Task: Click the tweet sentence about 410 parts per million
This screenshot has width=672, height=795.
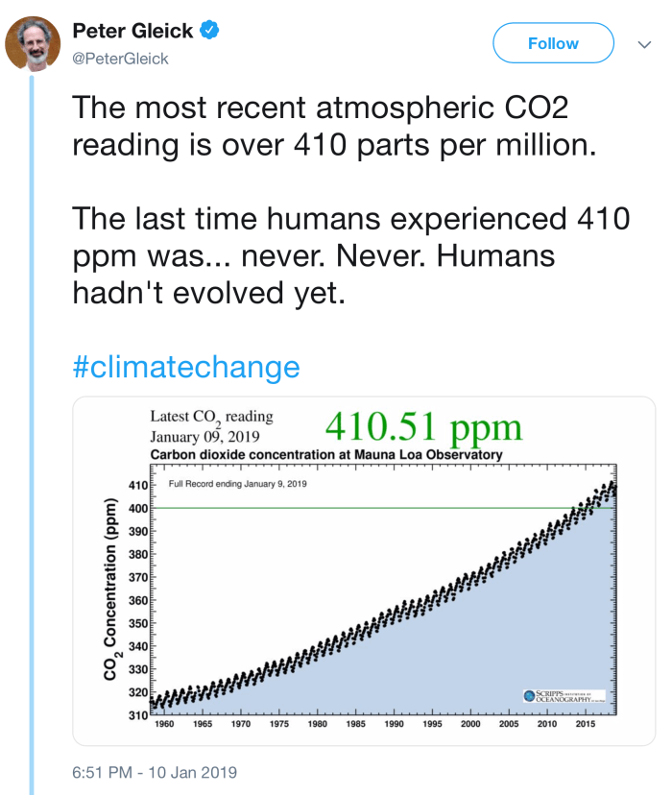Action: pyautogui.click(x=321, y=126)
